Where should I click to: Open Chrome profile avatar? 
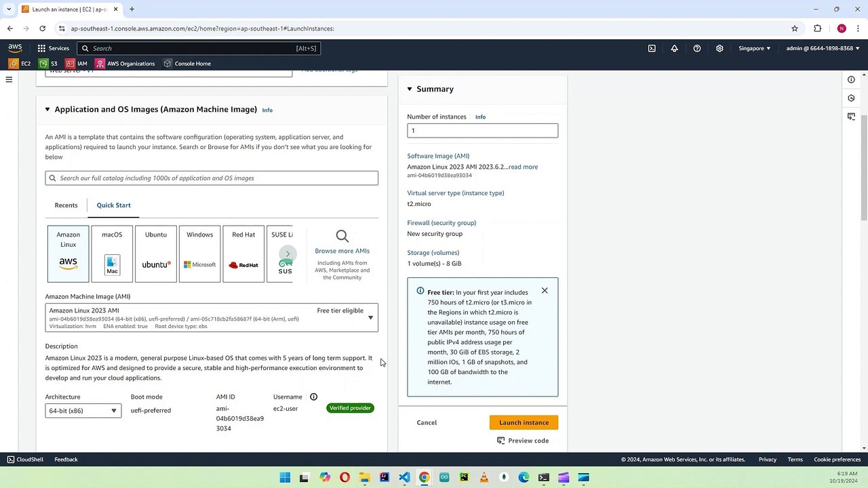pos(842,28)
